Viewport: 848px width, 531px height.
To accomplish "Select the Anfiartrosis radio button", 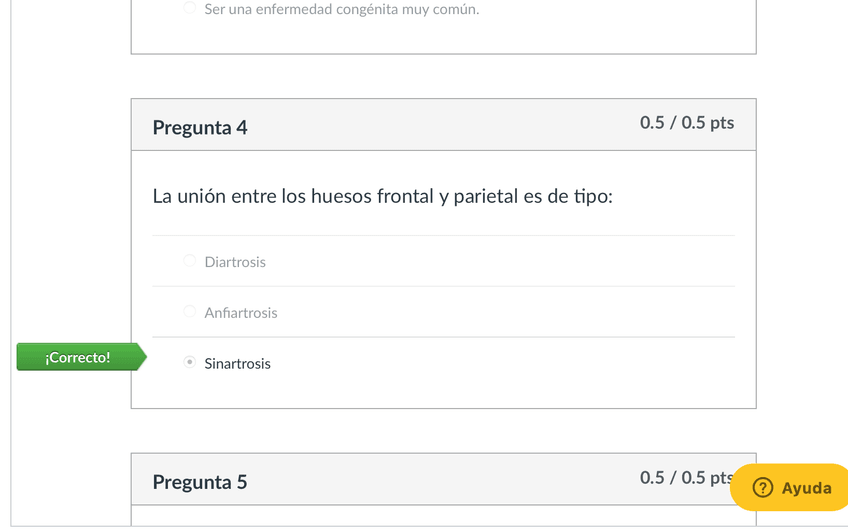I will coord(190,313).
